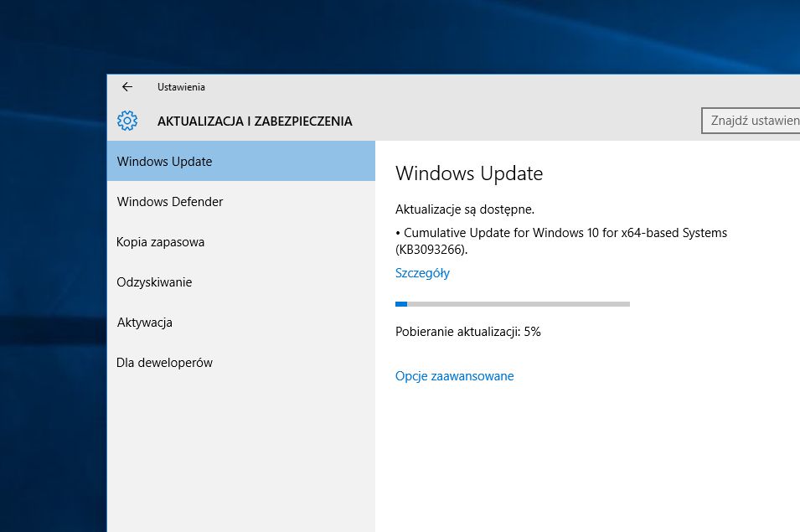This screenshot has height=532, width=800.
Task: Open Opcje zaawansowane link
Action: coord(454,375)
